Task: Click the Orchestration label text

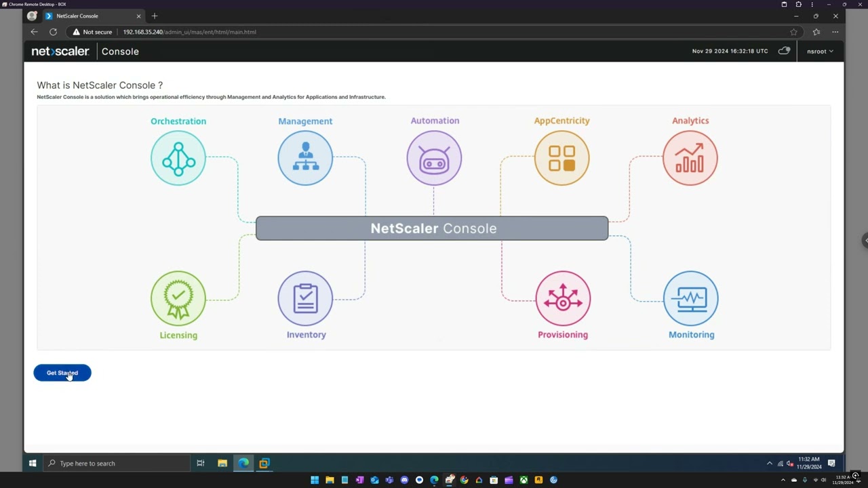Action: click(178, 121)
